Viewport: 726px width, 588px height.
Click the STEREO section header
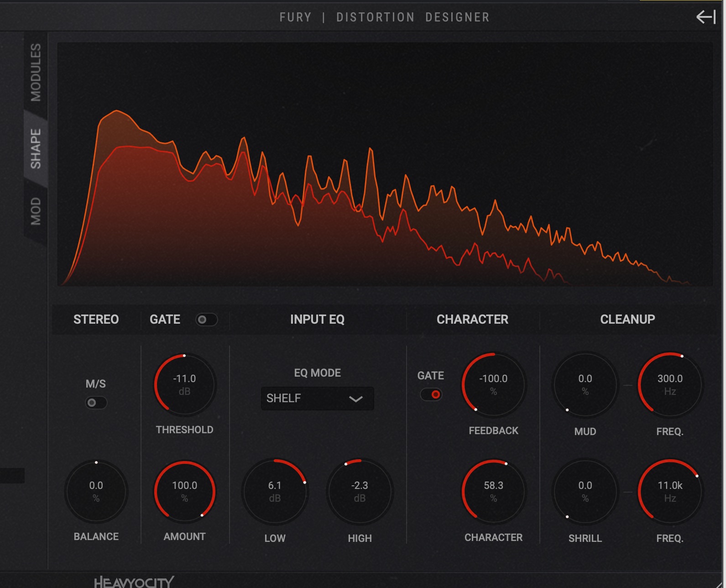(96, 320)
